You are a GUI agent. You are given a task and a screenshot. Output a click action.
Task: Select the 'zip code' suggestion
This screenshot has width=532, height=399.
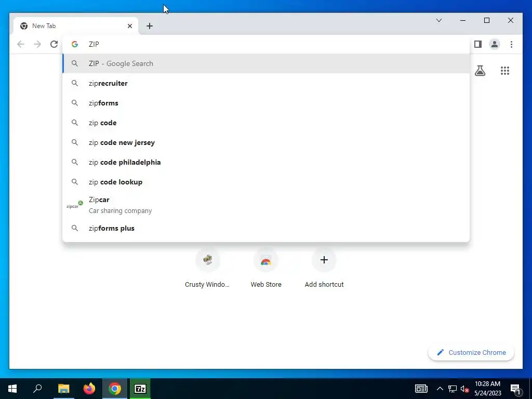pyautogui.click(x=266, y=123)
